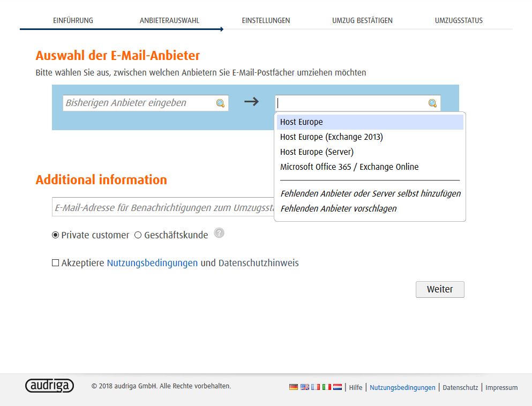Focus the E-Mail-Adresse für Benachrichtigungen field
The width and height of the screenshot is (532, 406).
point(163,207)
